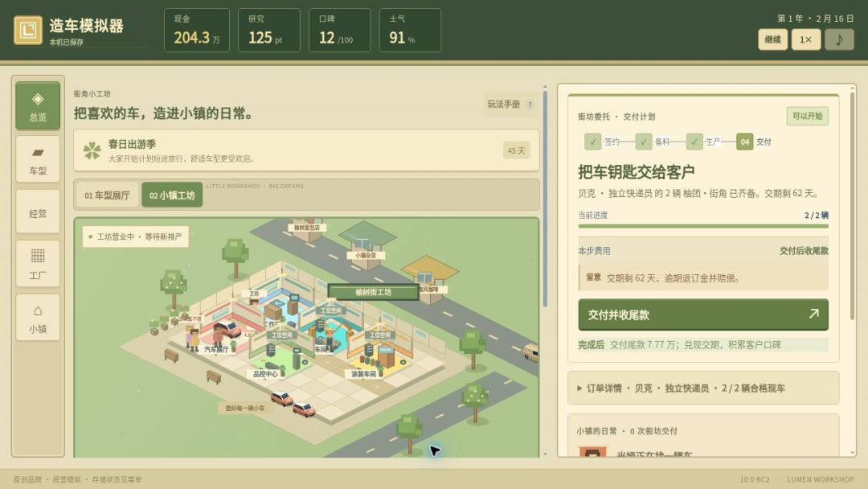This screenshot has width=868, height=489.
Task: Click the 生产 completed step checkmark
Action: (x=694, y=142)
